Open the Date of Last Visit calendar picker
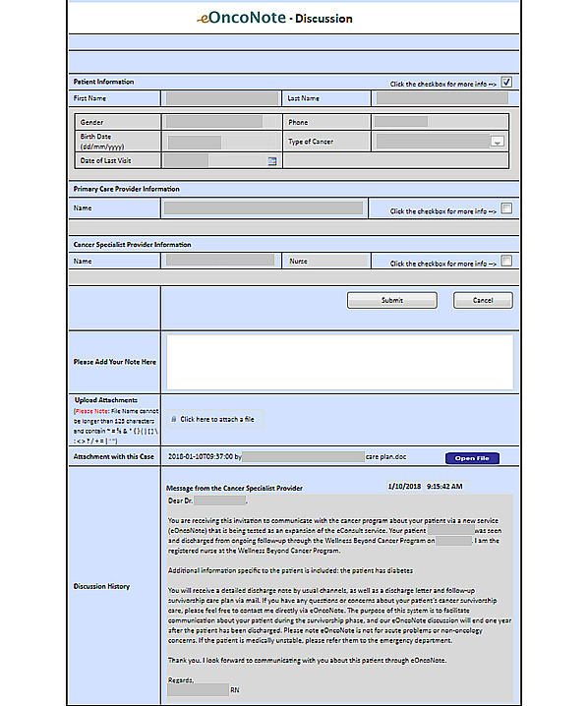 [x=272, y=161]
